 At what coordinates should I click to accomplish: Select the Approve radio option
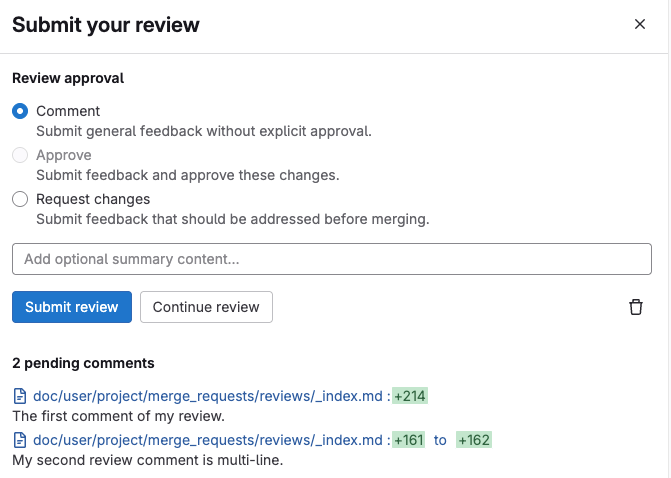(x=20, y=155)
